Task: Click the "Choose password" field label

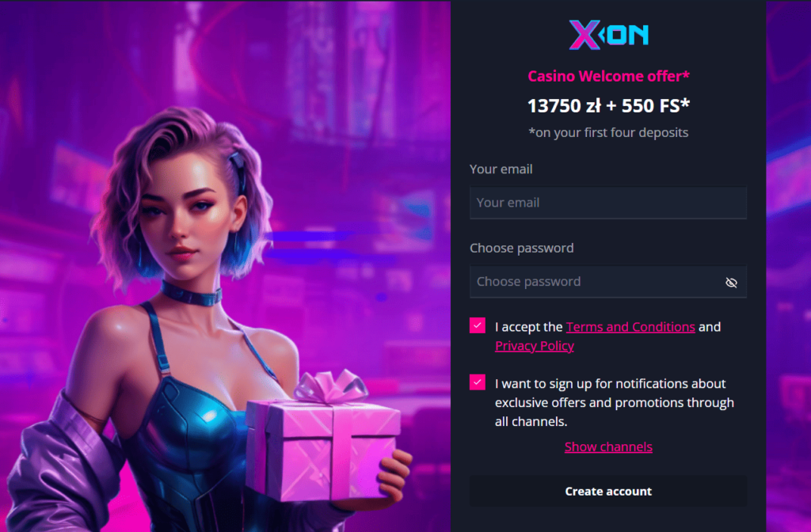Action: [x=521, y=248]
